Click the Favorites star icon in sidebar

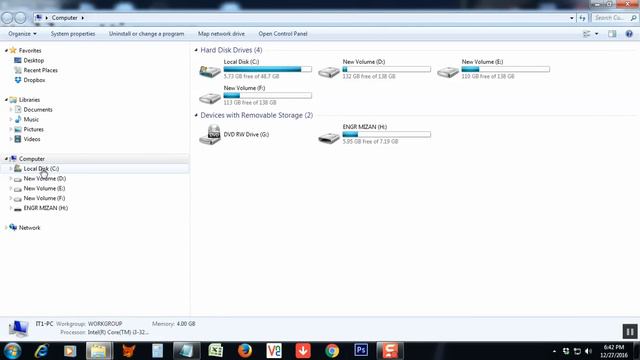point(13,50)
